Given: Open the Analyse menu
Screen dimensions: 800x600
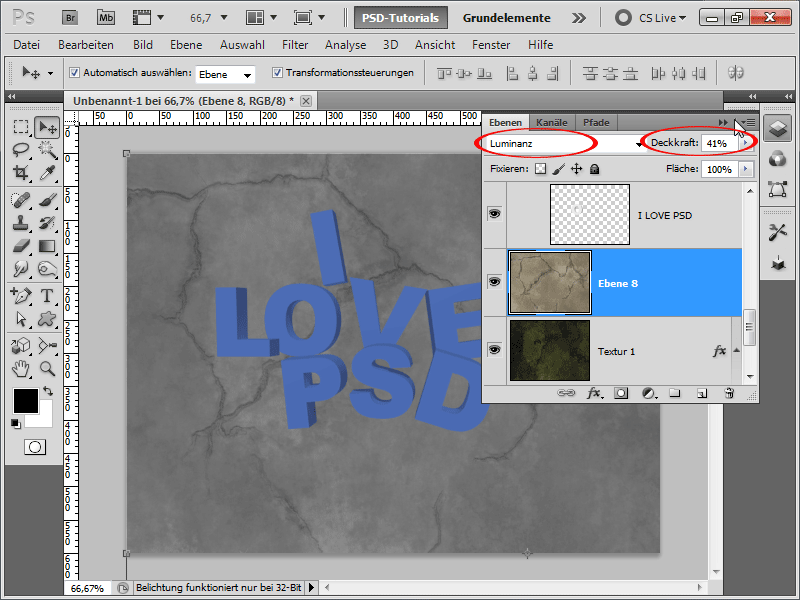Looking at the screenshot, I should pos(345,45).
